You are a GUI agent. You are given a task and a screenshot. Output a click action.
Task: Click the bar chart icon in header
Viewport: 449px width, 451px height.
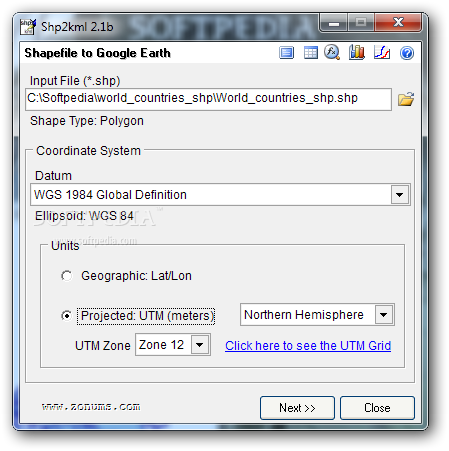357,52
